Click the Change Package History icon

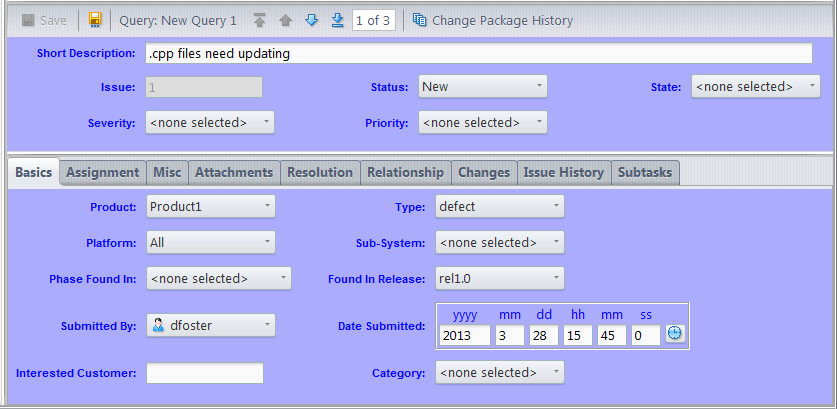click(420, 20)
